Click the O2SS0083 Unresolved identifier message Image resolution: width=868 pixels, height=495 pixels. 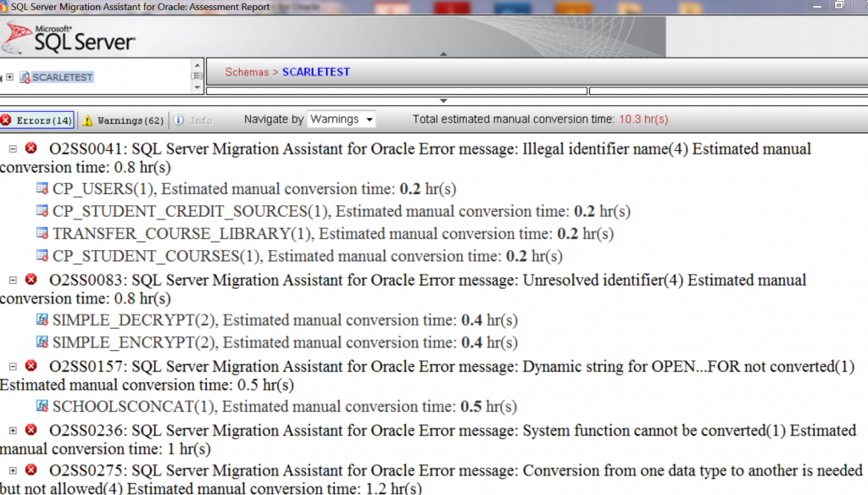pos(403,289)
